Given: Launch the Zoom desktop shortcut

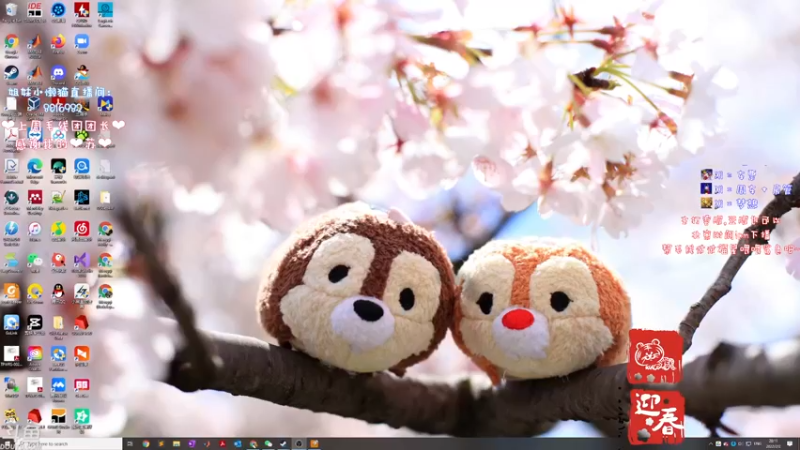Looking at the screenshot, I should [82, 41].
